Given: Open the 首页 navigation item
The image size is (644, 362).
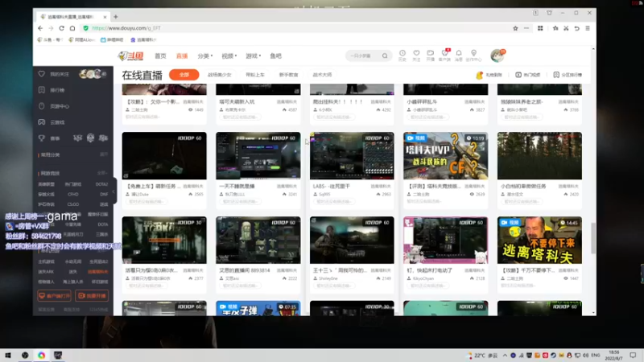Looking at the screenshot, I should tap(160, 56).
